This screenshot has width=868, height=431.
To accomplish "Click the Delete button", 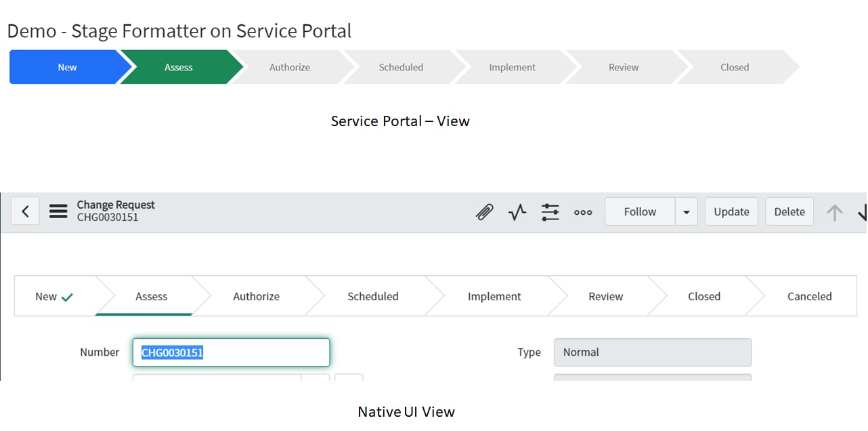I will coord(789,211).
